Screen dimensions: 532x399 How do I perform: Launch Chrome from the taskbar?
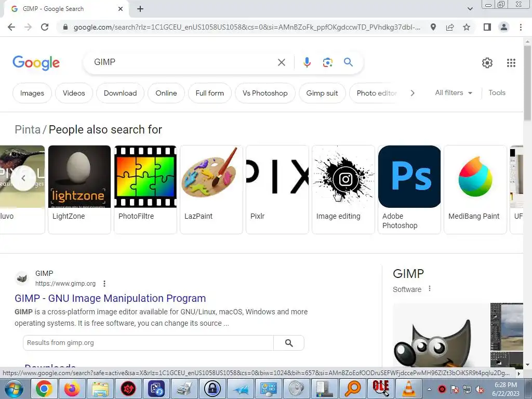(44, 389)
